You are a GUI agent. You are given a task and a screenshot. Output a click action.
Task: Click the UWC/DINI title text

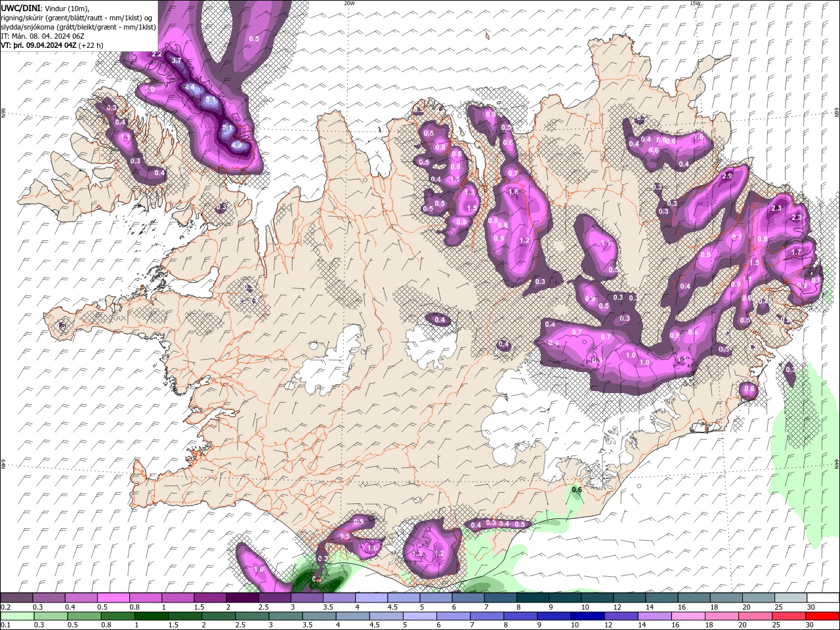21,8
